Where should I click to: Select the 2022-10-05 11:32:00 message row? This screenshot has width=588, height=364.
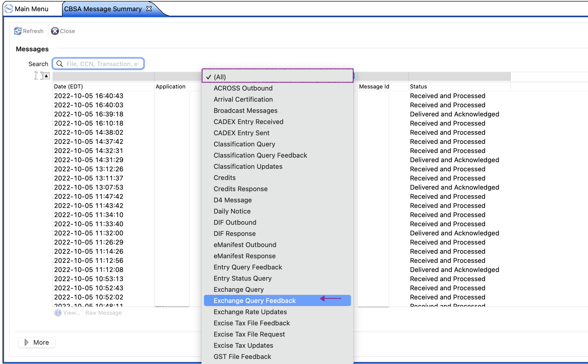(89, 233)
